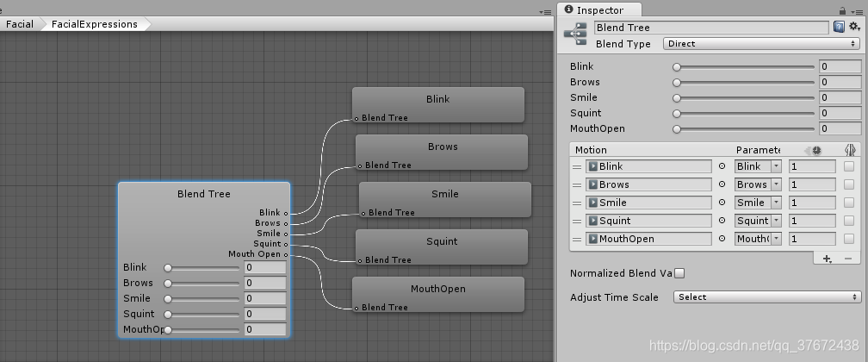Edit the time scale value for Blink motion
The image size is (868, 362).
(x=812, y=166)
